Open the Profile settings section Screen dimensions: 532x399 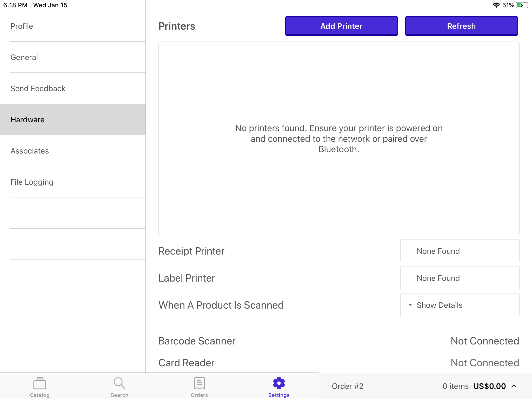[73, 26]
